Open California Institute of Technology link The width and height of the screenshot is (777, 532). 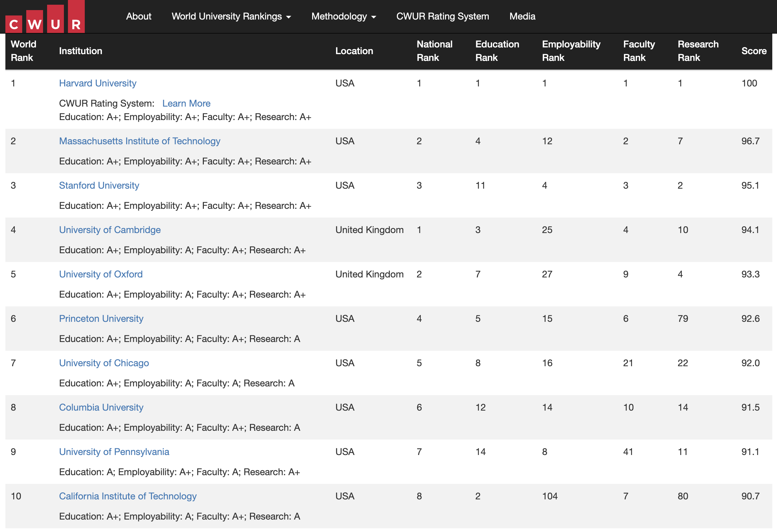tap(128, 496)
